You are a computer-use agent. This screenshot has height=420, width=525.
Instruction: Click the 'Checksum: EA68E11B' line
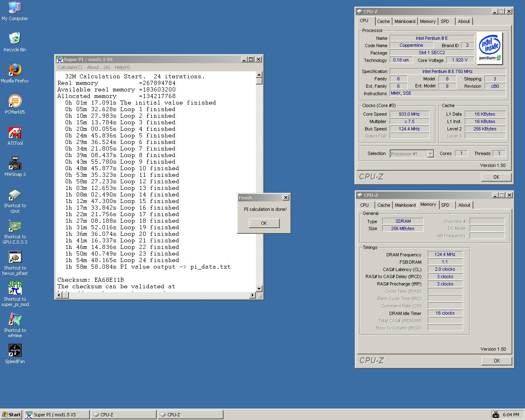pos(90,280)
